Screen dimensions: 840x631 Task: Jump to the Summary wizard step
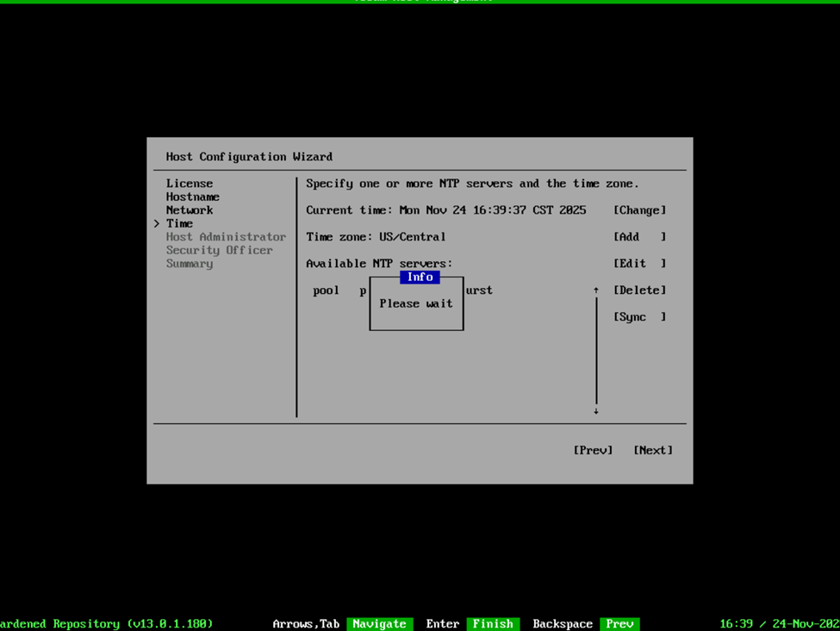190,264
